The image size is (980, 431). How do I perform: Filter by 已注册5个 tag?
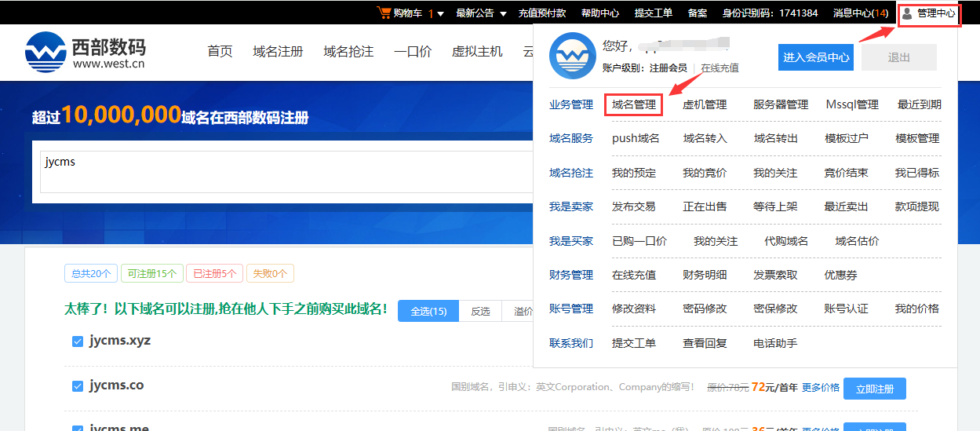point(214,274)
